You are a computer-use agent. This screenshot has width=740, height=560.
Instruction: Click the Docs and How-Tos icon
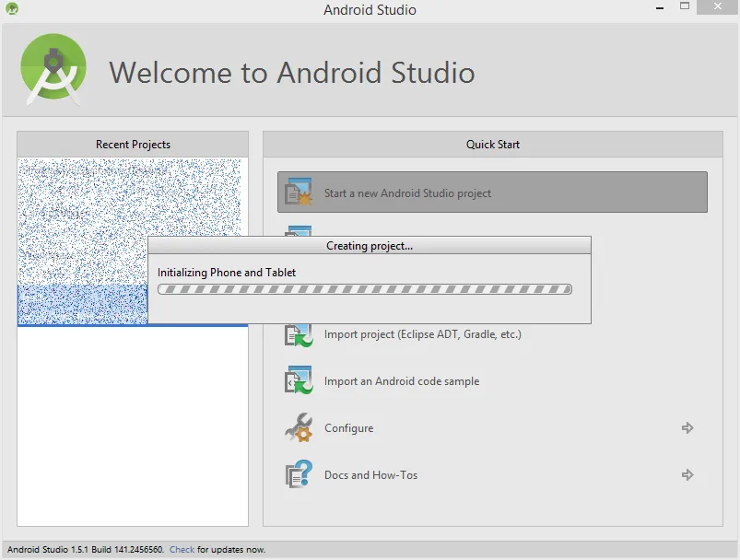[x=299, y=474]
